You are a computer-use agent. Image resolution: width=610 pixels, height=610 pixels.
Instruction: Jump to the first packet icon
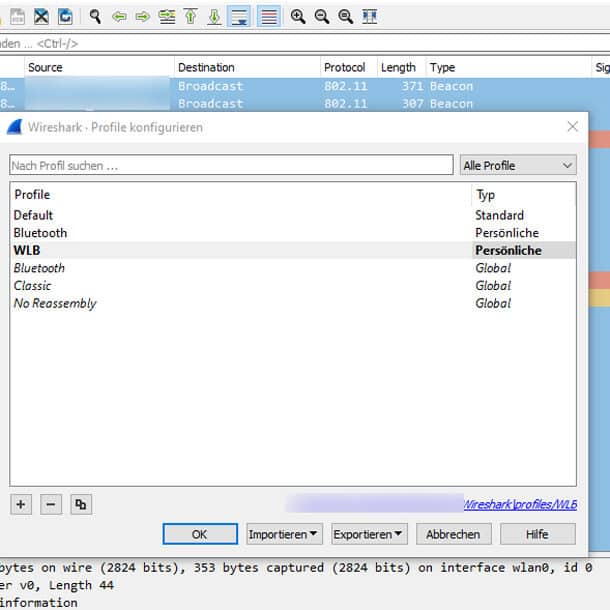click(191, 16)
